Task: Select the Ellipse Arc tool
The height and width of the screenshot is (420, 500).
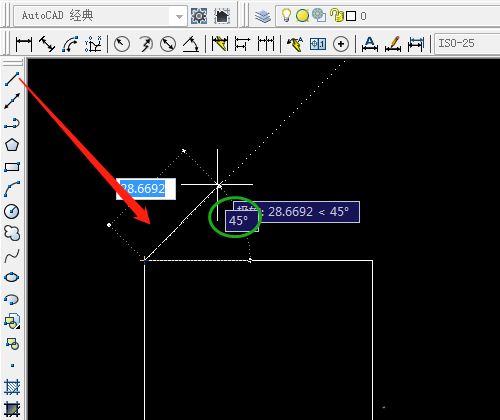Action: tap(12, 299)
